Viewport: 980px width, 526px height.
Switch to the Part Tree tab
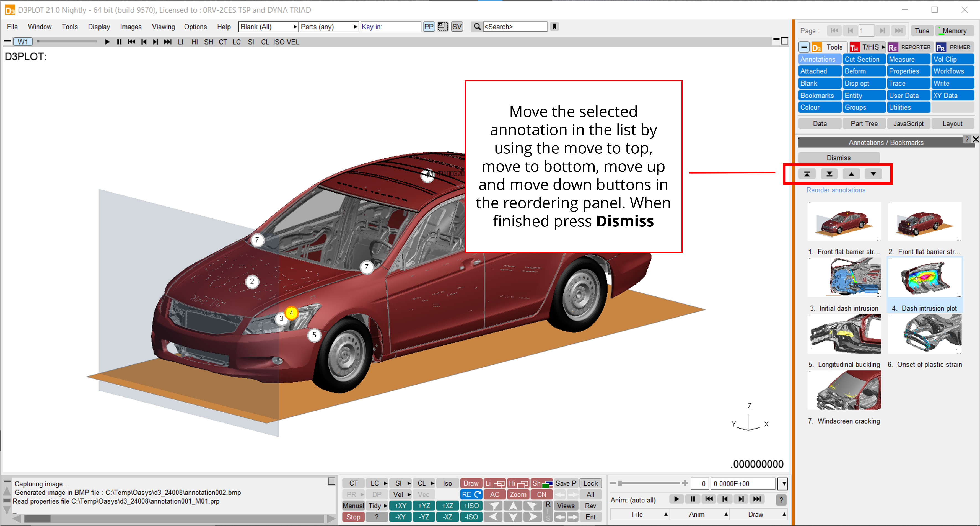(x=864, y=124)
